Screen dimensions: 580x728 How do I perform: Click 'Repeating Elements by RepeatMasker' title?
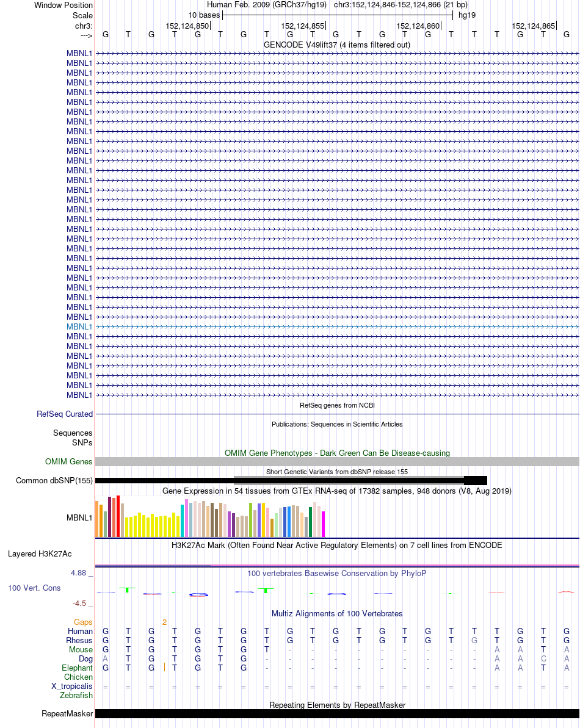pos(337,705)
